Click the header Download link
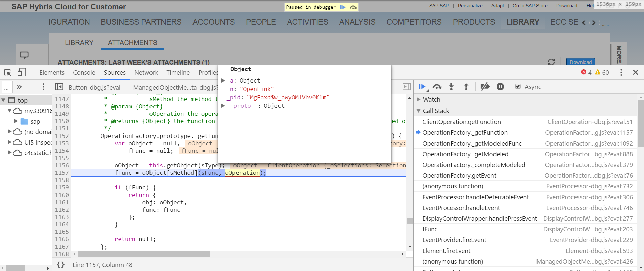Viewport: 644px width, 271px height. point(567,6)
